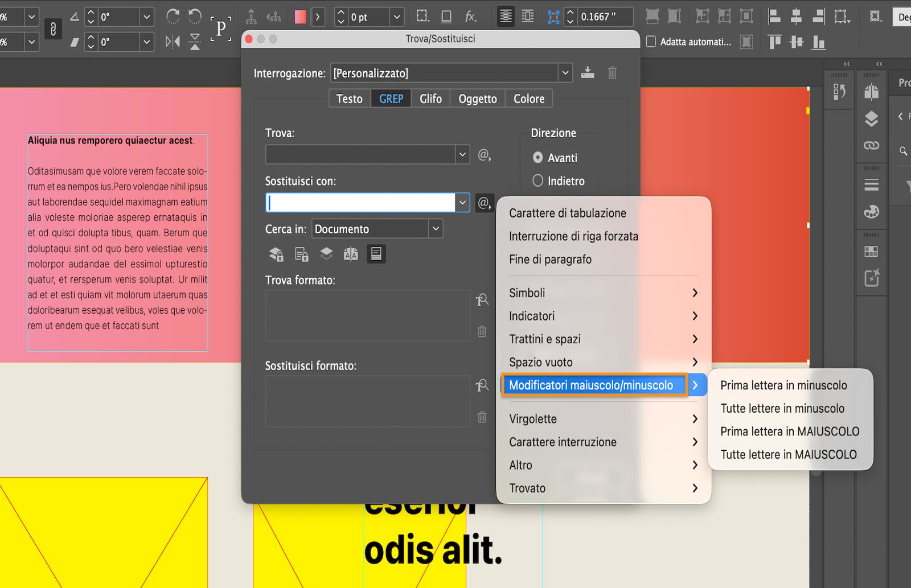Open rotation angle dropdown arrow
Image resolution: width=911 pixels, height=588 pixels.
[x=146, y=17]
